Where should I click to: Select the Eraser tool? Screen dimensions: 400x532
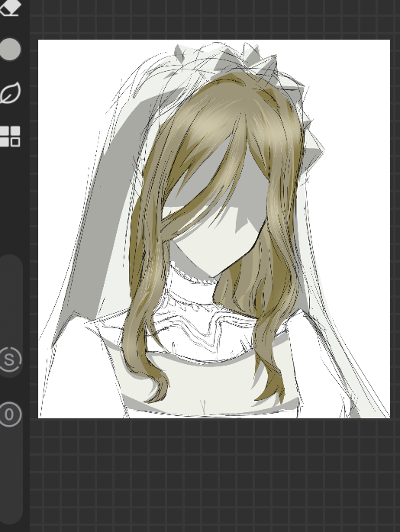tap(10, 8)
